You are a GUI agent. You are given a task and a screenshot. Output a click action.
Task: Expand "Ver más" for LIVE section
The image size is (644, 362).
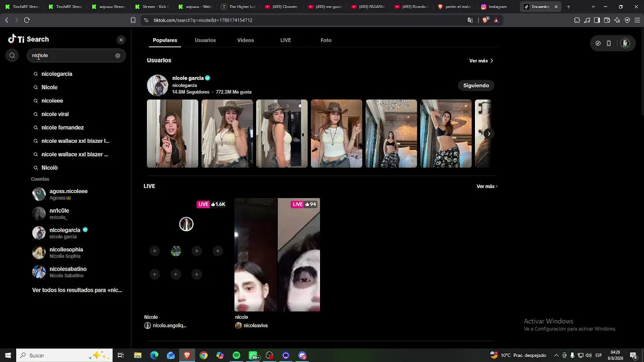487,187
